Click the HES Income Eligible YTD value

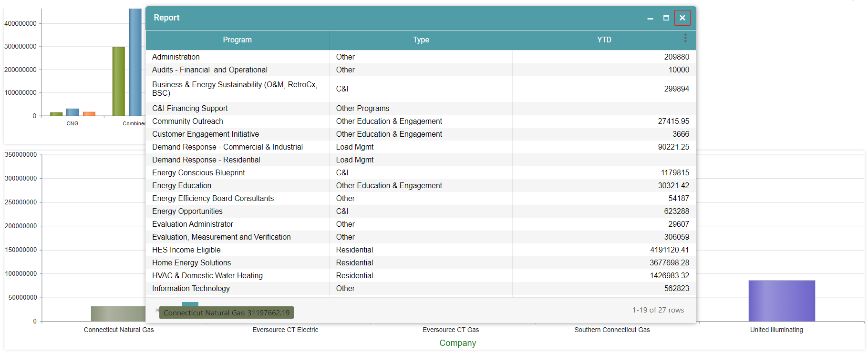669,250
